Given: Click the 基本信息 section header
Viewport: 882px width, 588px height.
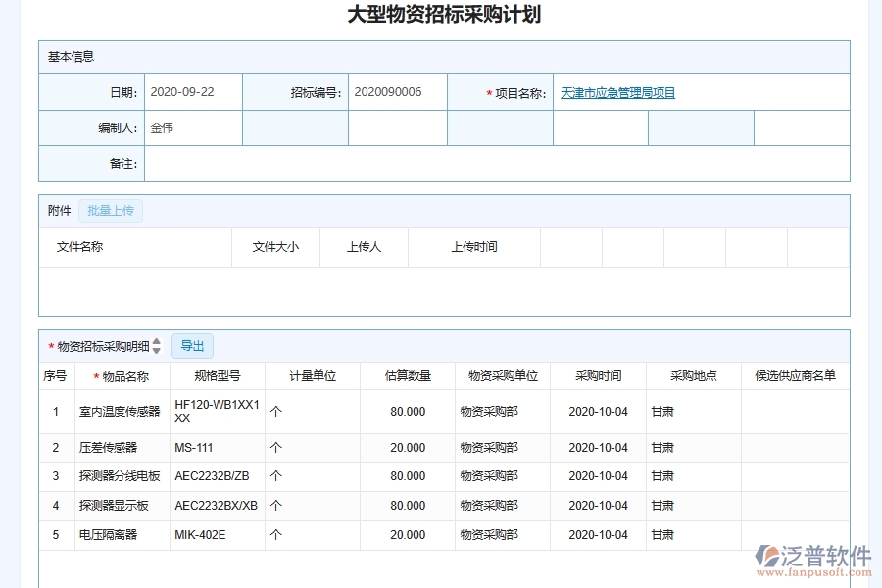Looking at the screenshot, I should 71,57.
